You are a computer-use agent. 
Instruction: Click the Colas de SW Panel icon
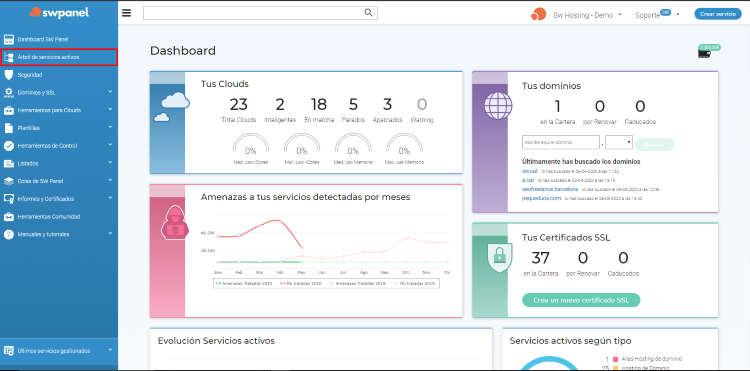9,181
